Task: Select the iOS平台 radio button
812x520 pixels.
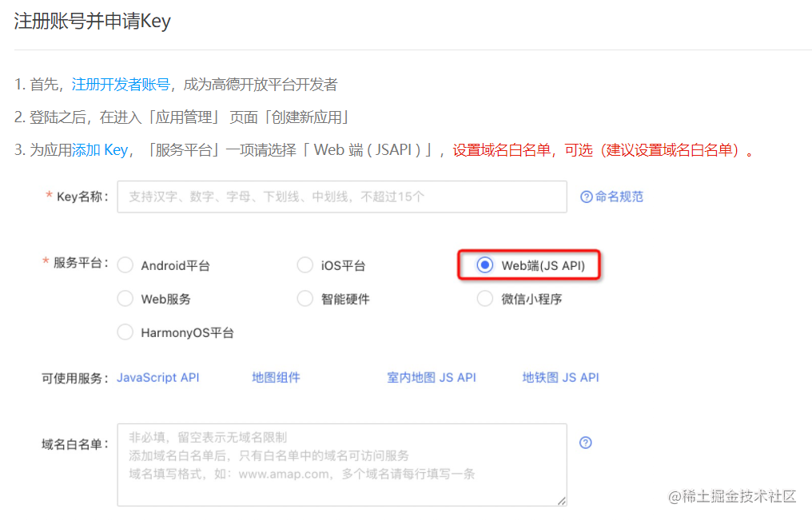Action: 305,265
